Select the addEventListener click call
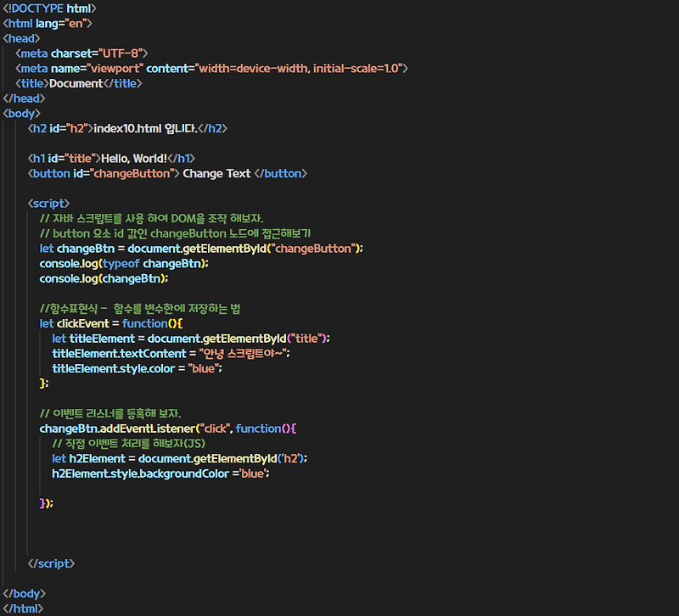Image resolution: width=679 pixels, height=616 pixels. coord(136,428)
